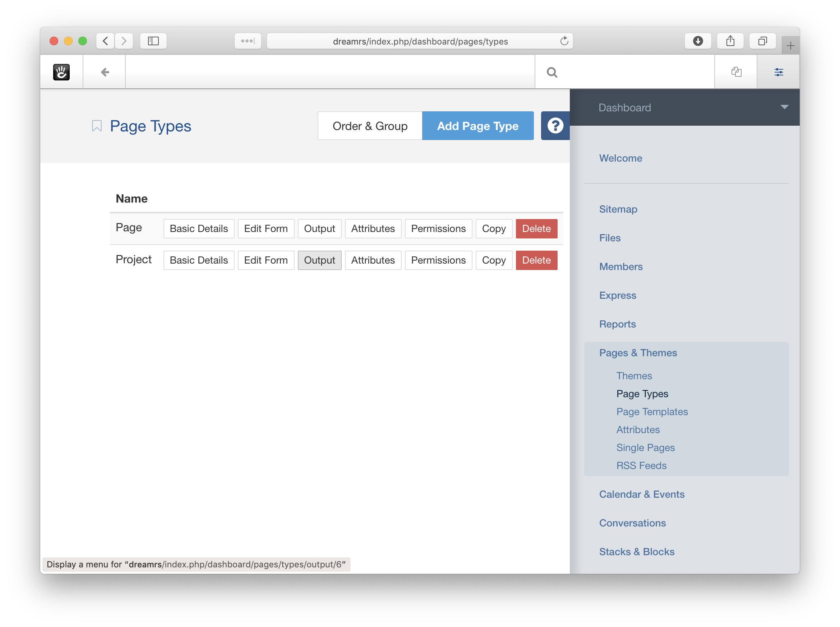Click the Add Page Type button
The width and height of the screenshot is (840, 627).
tap(477, 126)
